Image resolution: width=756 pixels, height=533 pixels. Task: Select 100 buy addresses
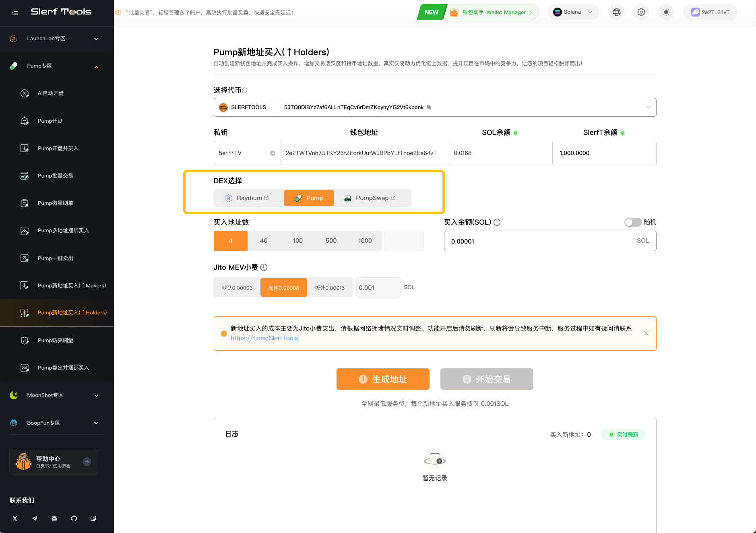[x=297, y=241]
